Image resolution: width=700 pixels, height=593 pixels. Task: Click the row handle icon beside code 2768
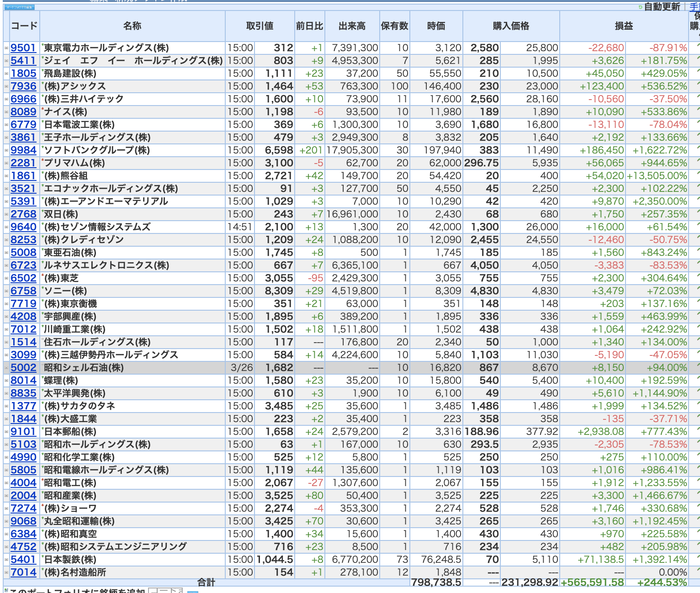[x=6, y=214]
